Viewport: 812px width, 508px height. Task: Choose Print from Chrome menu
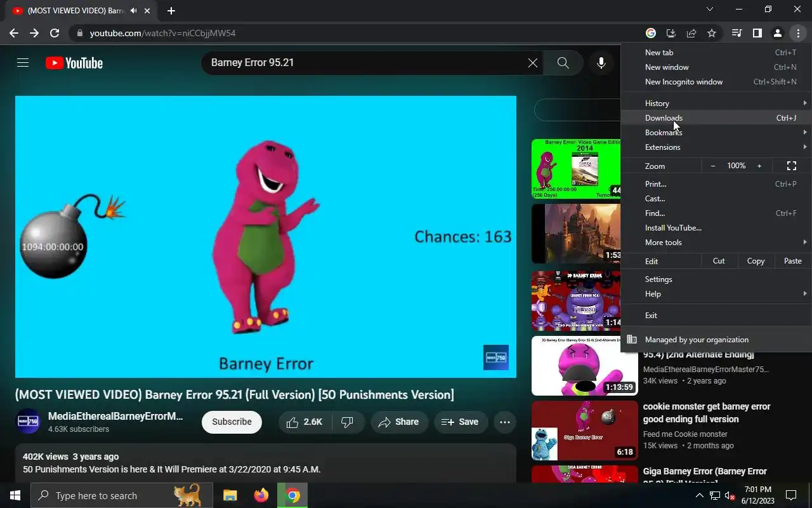coord(716,184)
